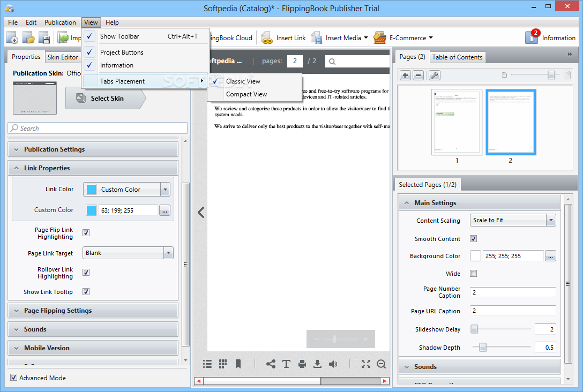Click the E-Commerce basket icon
The width and height of the screenshot is (583, 392).
[x=379, y=37]
